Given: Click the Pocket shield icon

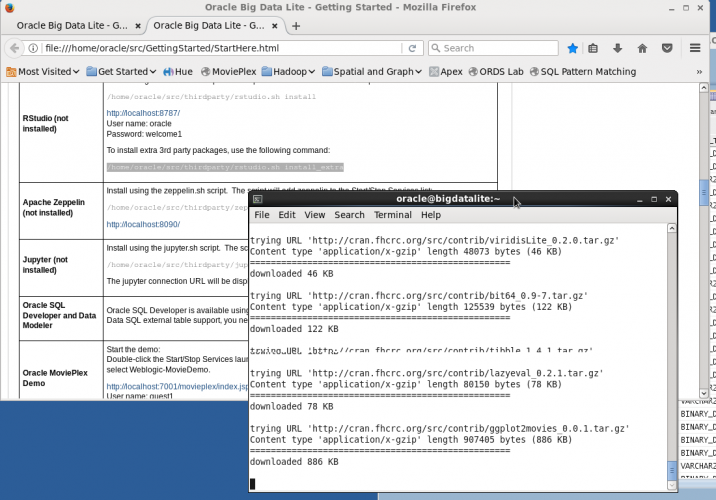Looking at the screenshot, I should [x=667, y=48].
